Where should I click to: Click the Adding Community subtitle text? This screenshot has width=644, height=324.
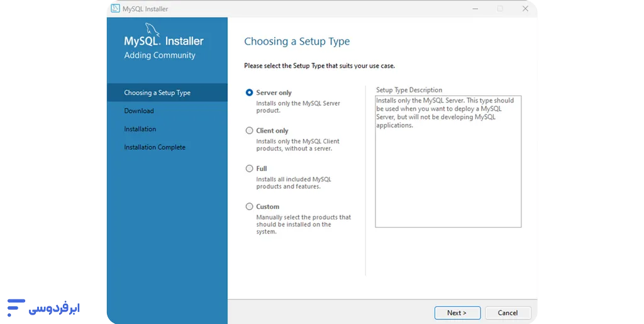(x=160, y=55)
